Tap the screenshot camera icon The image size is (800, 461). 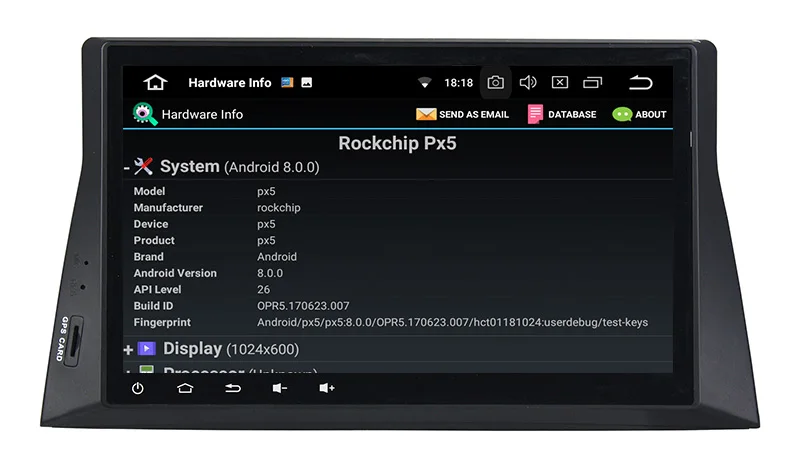coord(495,83)
